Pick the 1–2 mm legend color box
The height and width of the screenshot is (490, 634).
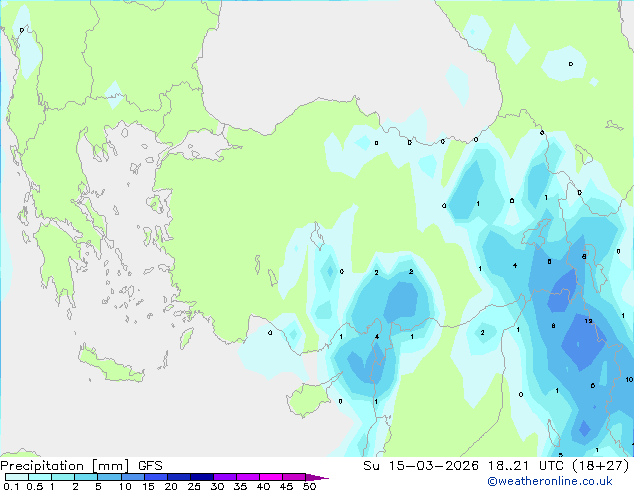pos(63,477)
